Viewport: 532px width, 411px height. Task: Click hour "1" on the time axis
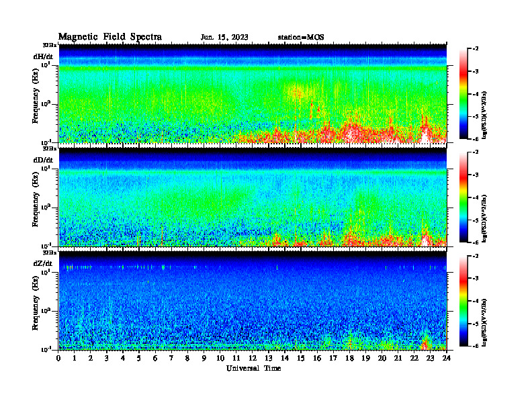[x=75, y=358]
